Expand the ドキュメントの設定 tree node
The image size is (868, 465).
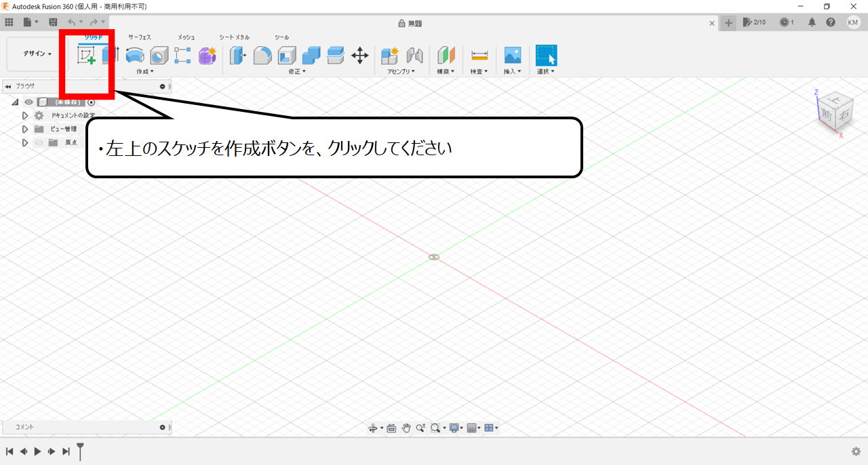click(x=25, y=116)
